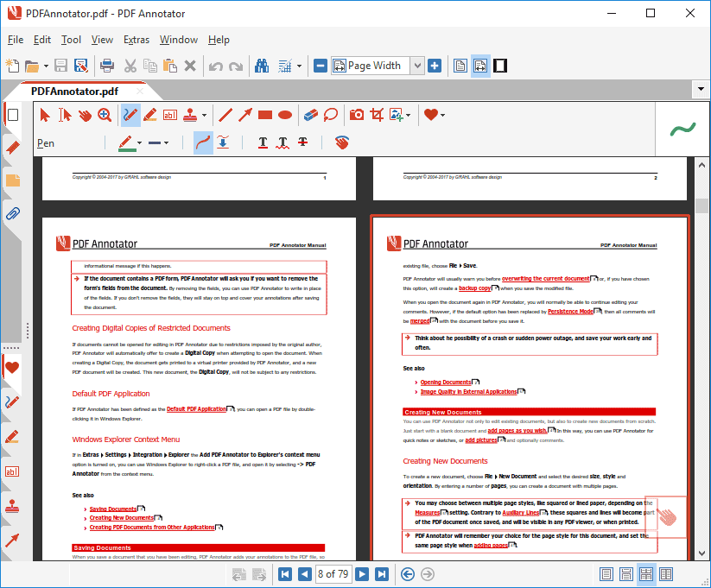This screenshot has height=588, width=711.
Task: Jump to the first page
Action: [x=285, y=574]
